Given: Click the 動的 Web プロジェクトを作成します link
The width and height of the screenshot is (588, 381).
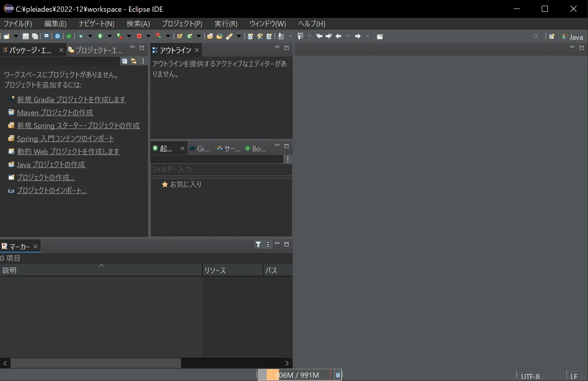Looking at the screenshot, I should pos(68,151).
